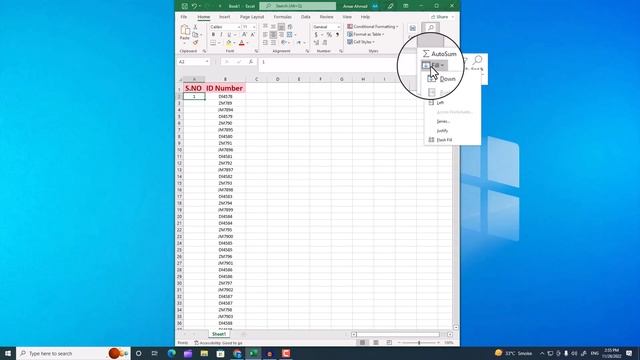Open File Explorer from taskbar

(x=204, y=353)
